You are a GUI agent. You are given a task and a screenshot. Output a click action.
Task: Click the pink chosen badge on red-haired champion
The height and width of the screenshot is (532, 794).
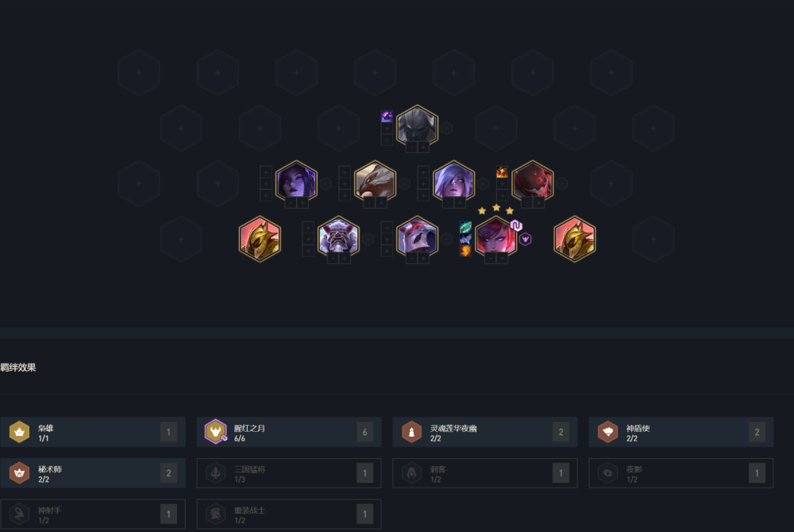(x=516, y=226)
